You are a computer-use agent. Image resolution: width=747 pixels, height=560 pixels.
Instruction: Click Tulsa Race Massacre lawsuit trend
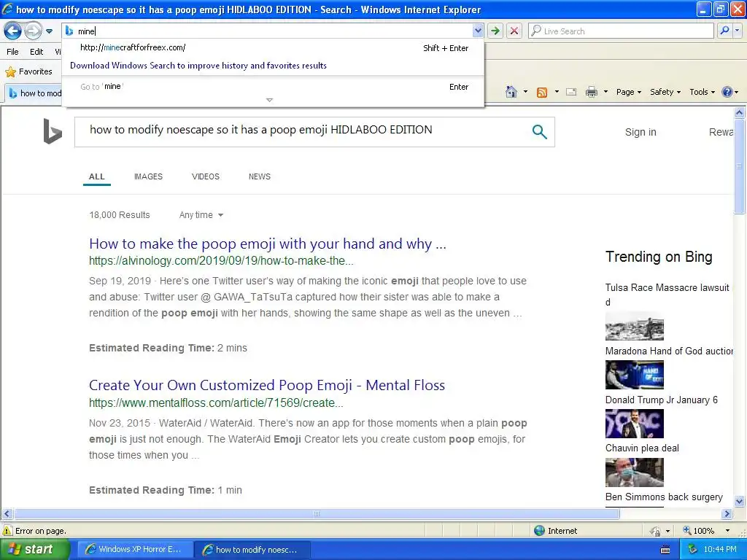click(x=667, y=287)
